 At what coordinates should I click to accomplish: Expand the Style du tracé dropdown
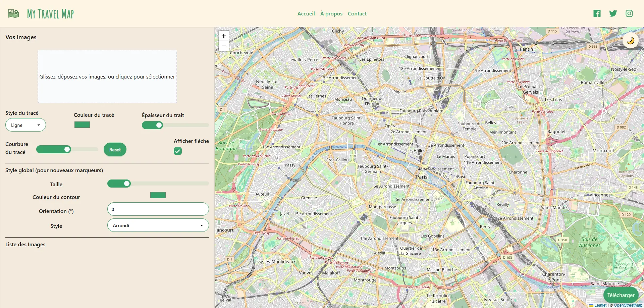(x=25, y=125)
